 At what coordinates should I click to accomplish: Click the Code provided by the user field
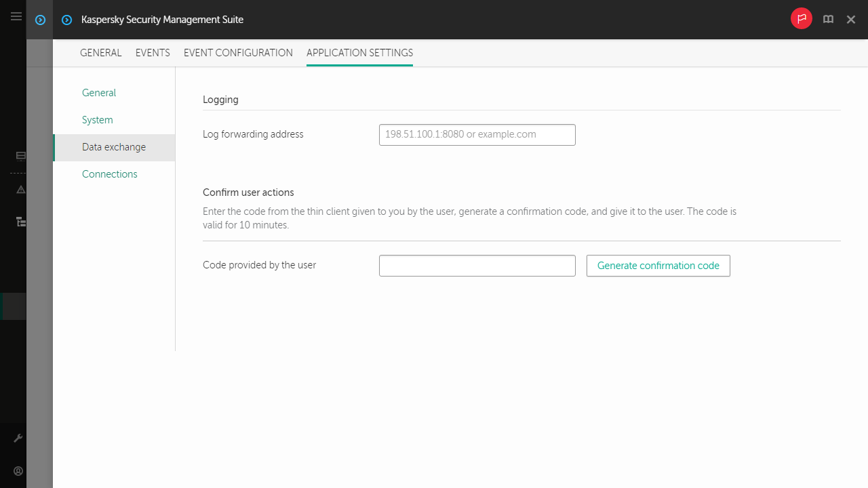[x=477, y=265]
